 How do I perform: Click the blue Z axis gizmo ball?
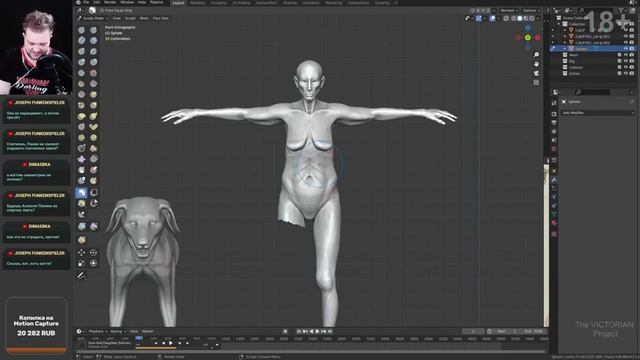[x=528, y=28]
